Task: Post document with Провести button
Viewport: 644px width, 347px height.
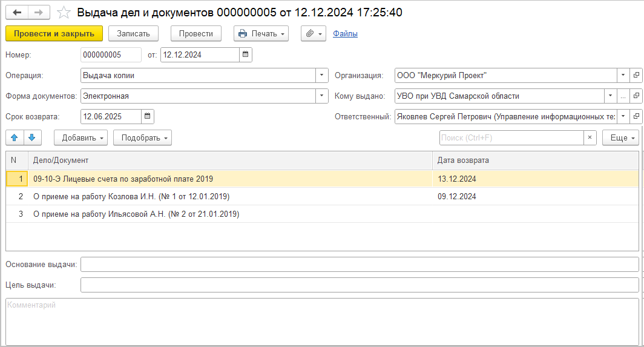Action: coord(196,34)
